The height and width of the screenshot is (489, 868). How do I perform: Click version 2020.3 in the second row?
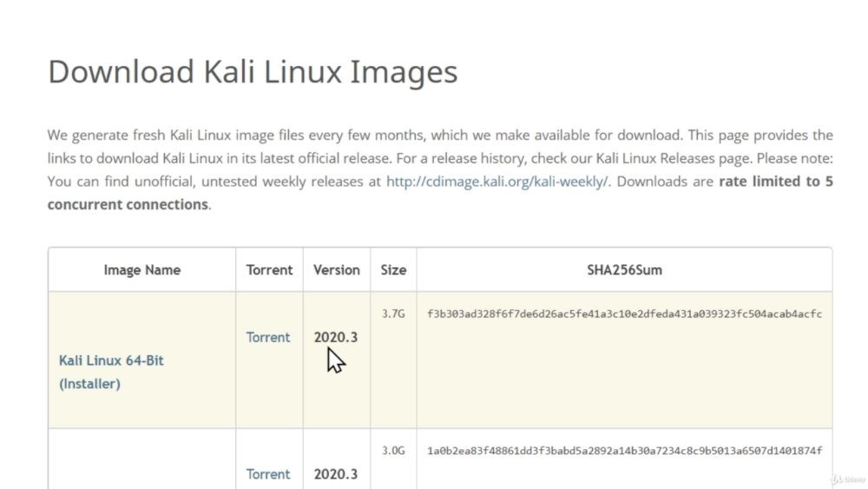[x=335, y=474]
